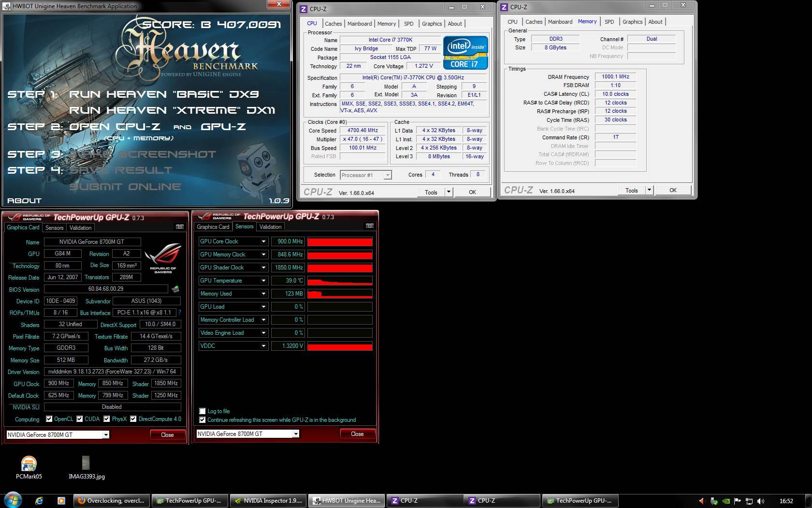Click Run Heaven "Basic" DX9

[164, 94]
